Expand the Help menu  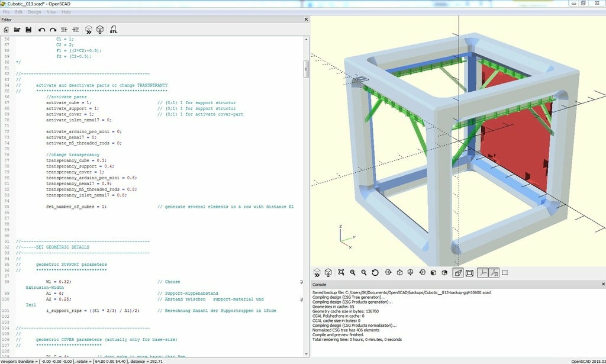tap(66, 12)
